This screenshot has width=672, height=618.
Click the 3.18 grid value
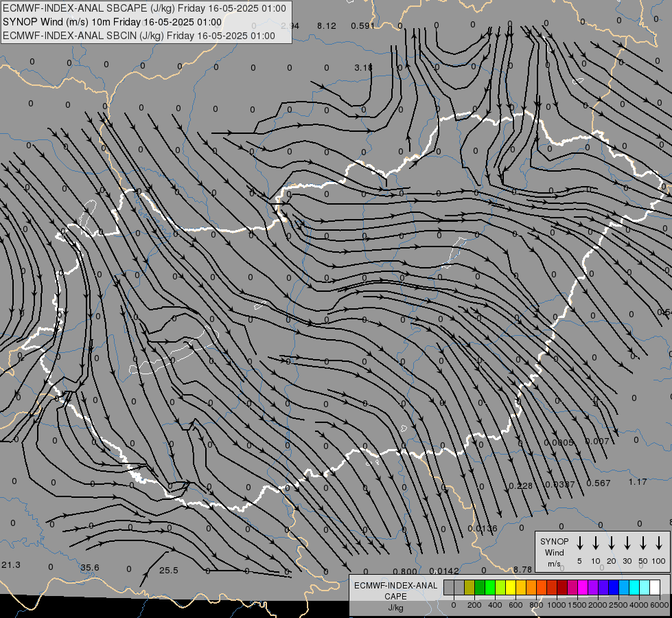click(363, 68)
